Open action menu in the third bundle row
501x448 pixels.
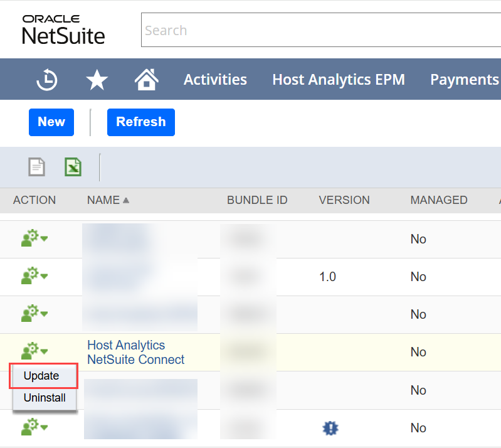34,313
